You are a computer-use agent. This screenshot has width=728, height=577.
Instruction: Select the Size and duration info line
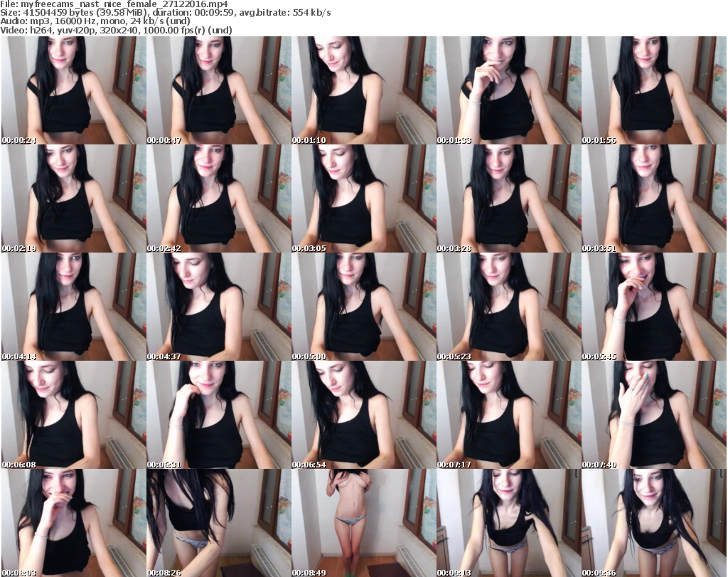tap(166, 13)
